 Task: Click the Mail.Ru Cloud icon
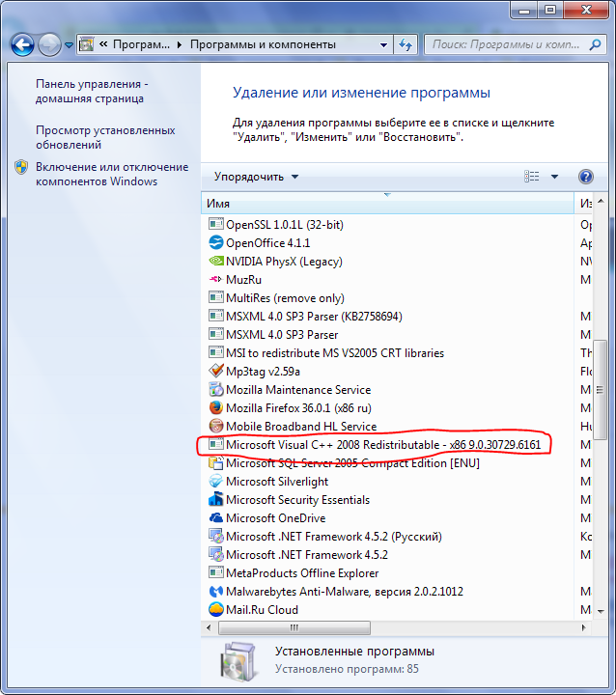coord(216,609)
